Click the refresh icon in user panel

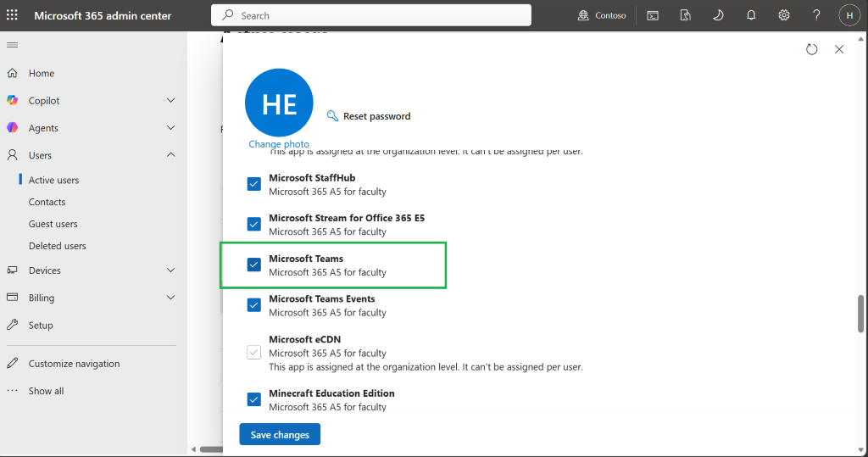point(811,49)
